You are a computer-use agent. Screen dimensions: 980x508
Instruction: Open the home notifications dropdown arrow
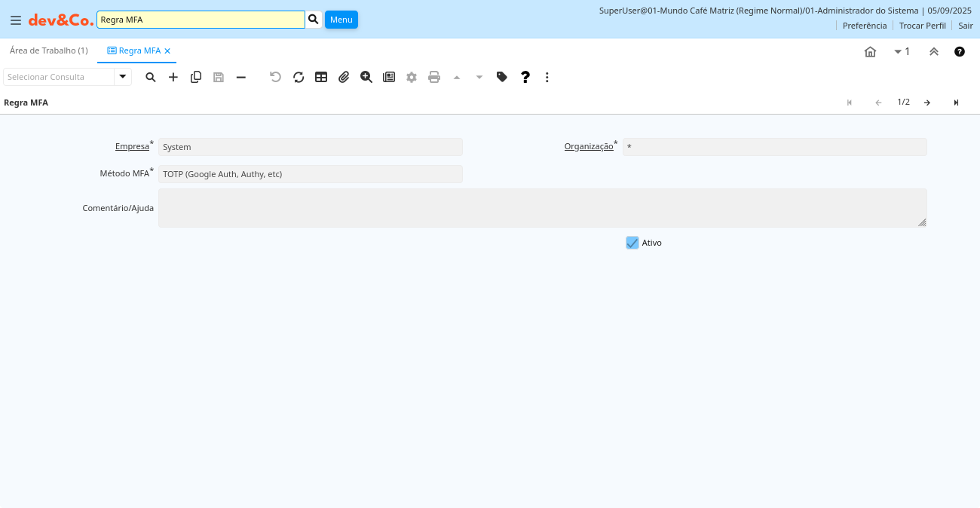click(x=898, y=51)
